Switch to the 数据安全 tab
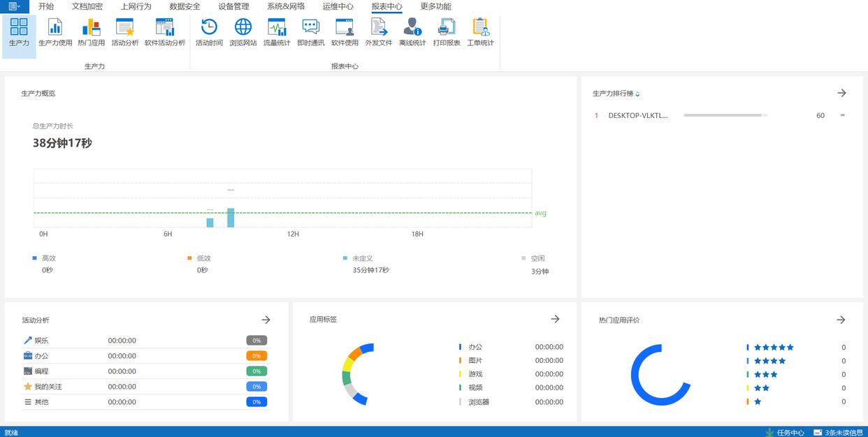 (x=185, y=6)
